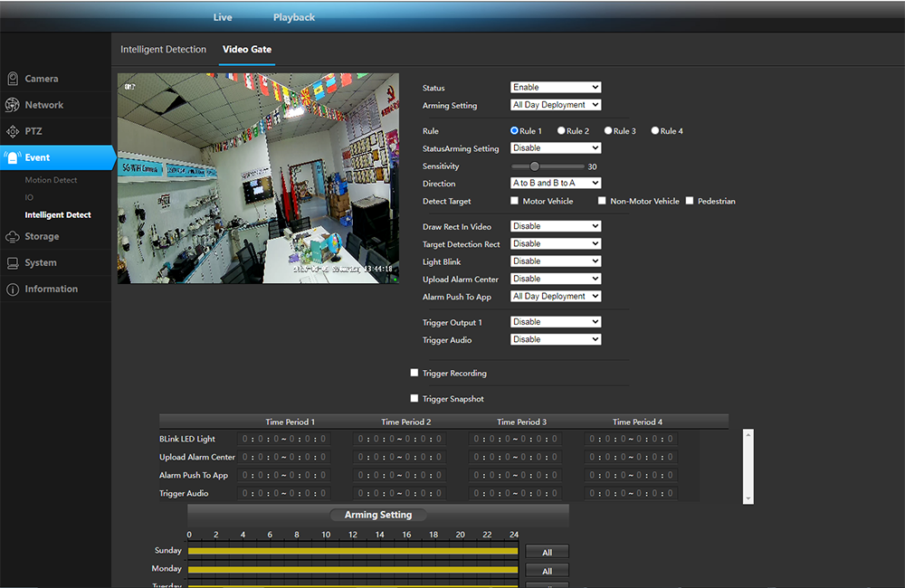Adjust the Sensitivity slider

pyautogui.click(x=535, y=166)
